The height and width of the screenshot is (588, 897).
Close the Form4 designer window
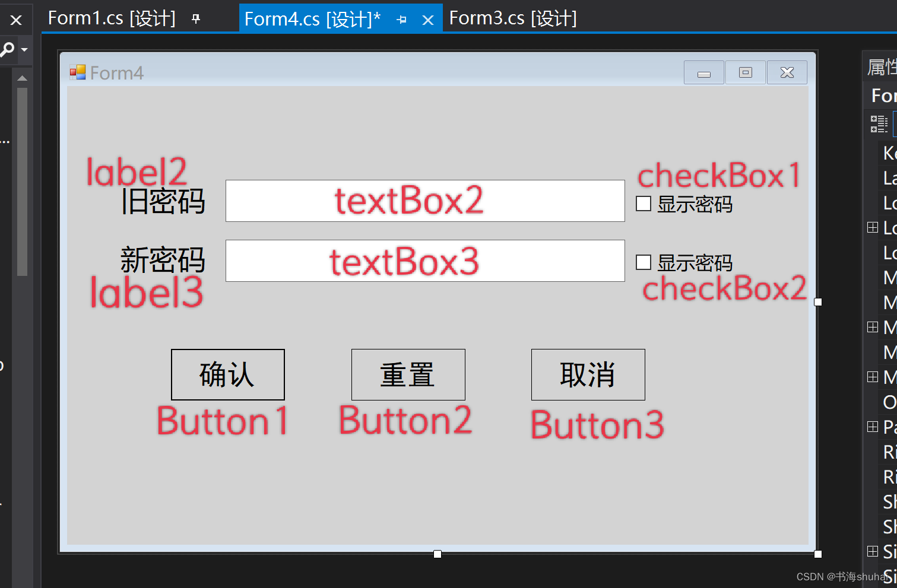(787, 72)
